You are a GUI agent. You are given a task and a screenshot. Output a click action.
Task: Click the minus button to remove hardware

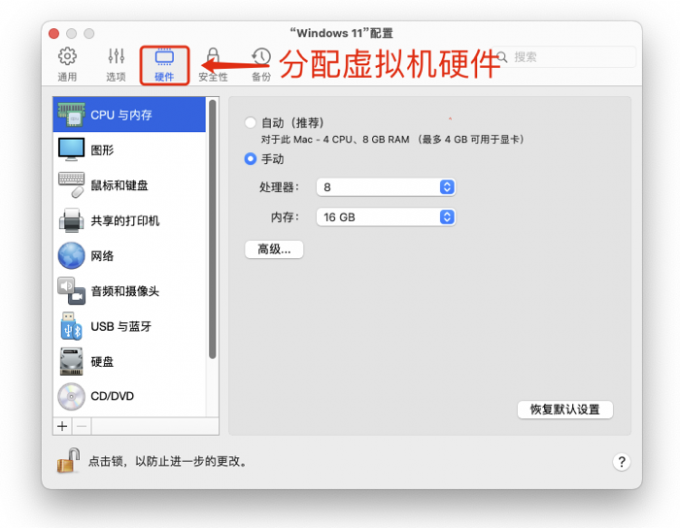(82, 427)
